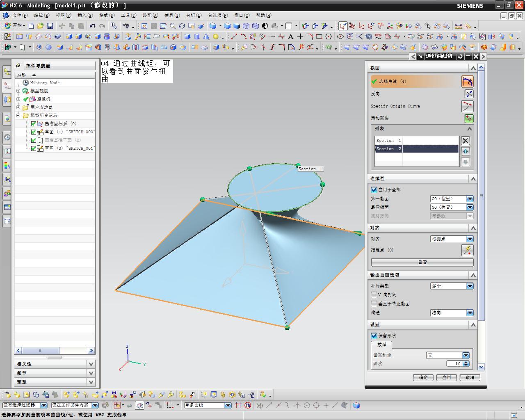Open the Part Navigator sidebar icon

coord(7,85)
